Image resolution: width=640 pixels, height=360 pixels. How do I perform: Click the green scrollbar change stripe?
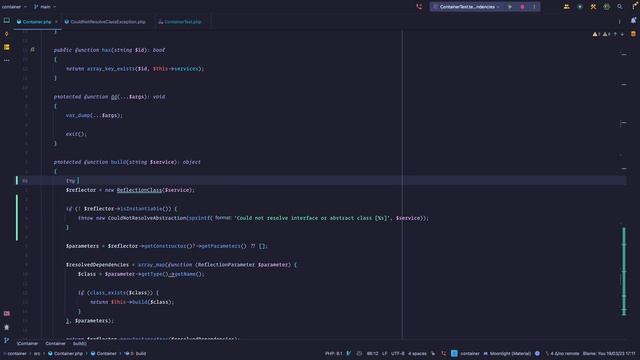(x=624, y=271)
